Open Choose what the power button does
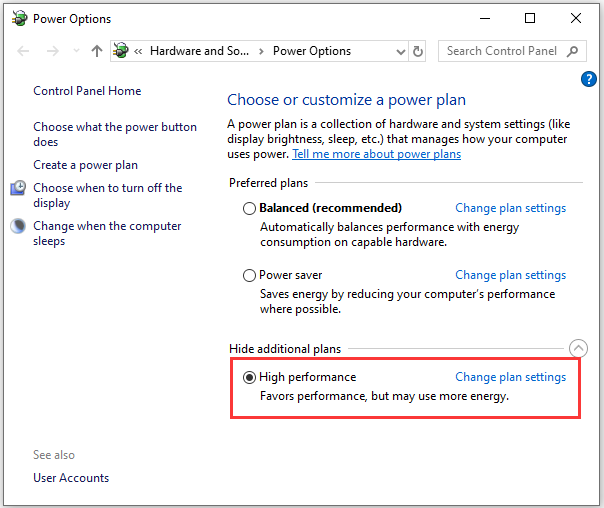Viewport: 604px width, 508px height. point(115,134)
